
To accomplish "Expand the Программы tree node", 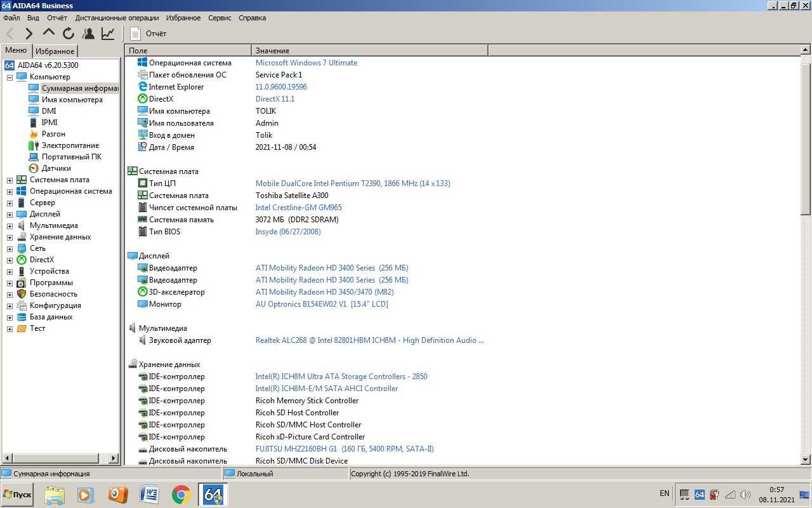I will click(10, 283).
